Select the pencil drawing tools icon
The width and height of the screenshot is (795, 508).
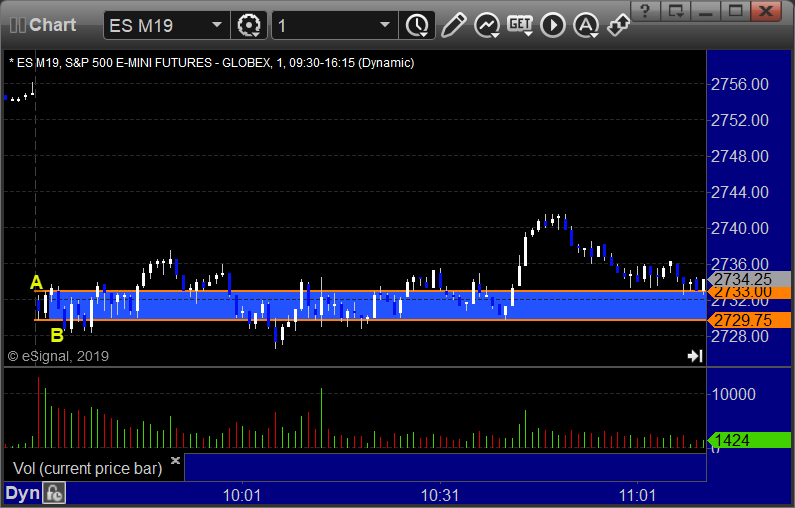click(x=453, y=25)
